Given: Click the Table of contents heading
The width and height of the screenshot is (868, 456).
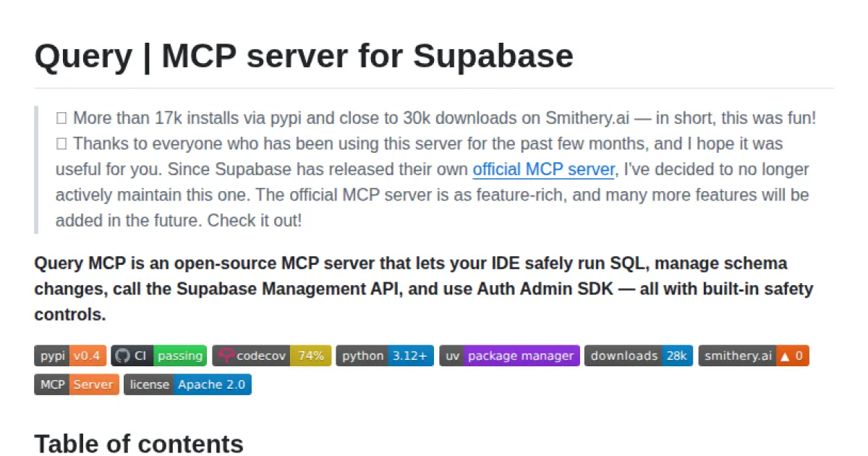Looking at the screenshot, I should (x=140, y=443).
